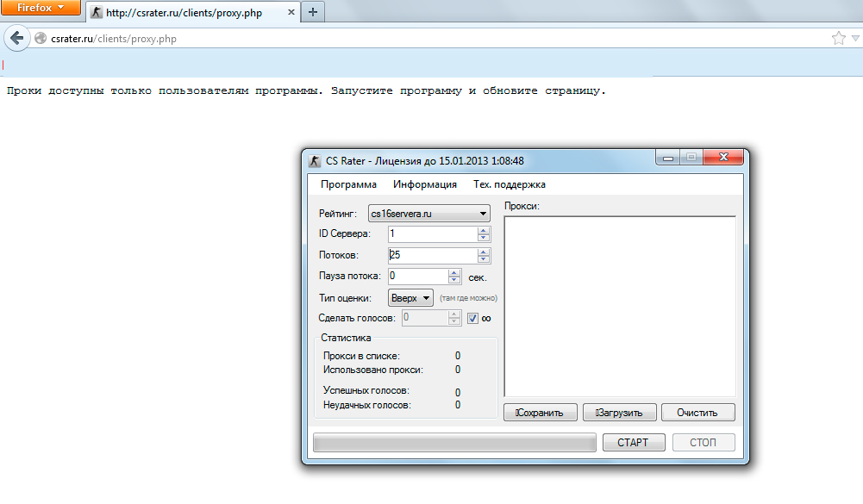The image size is (863, 504).
Task: Click the Успешных голосов label
Action: click(366, 390)
